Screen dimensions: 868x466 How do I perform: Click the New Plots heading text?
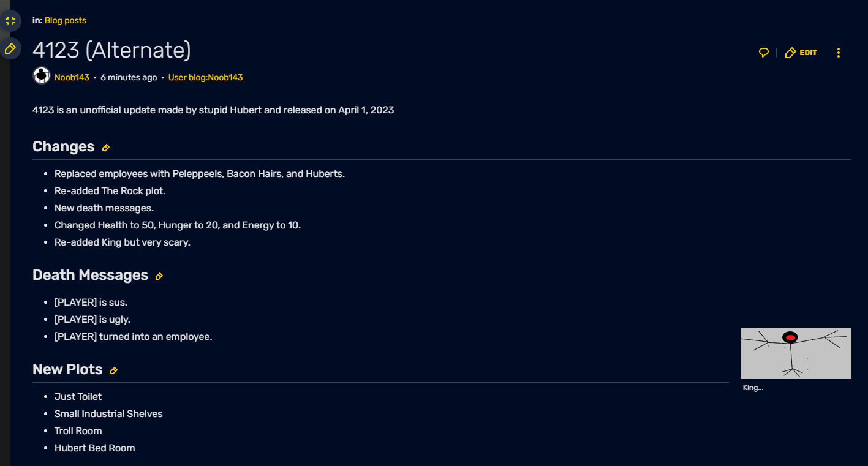click(67, 369)
